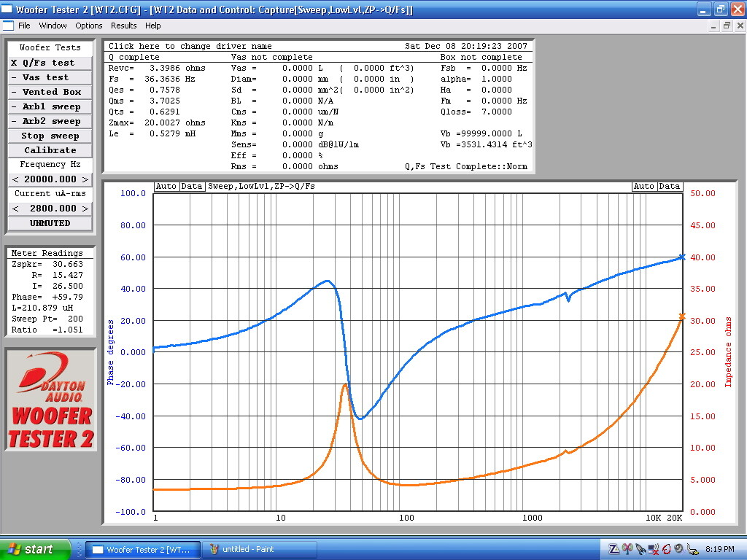Increase frequency with right arrow
Image resolution: width=747 pixels, height=560 pixels.
pos(85,179)
